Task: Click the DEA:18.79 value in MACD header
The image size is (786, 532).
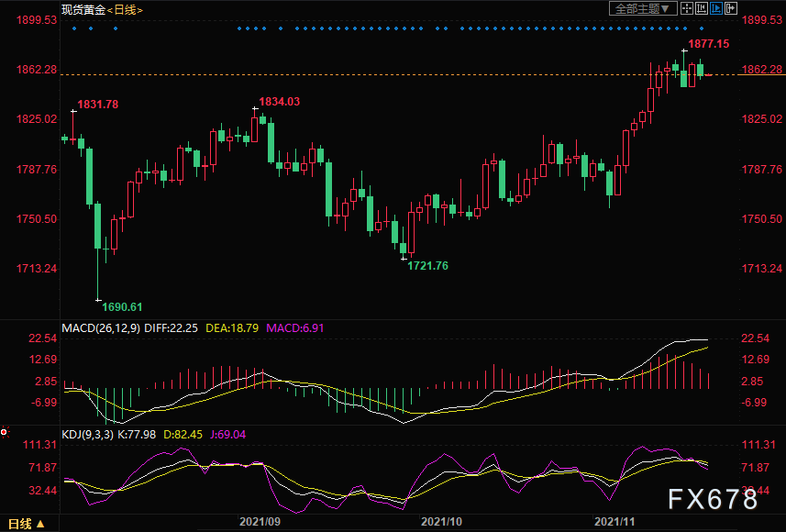Action: [232, 328]
